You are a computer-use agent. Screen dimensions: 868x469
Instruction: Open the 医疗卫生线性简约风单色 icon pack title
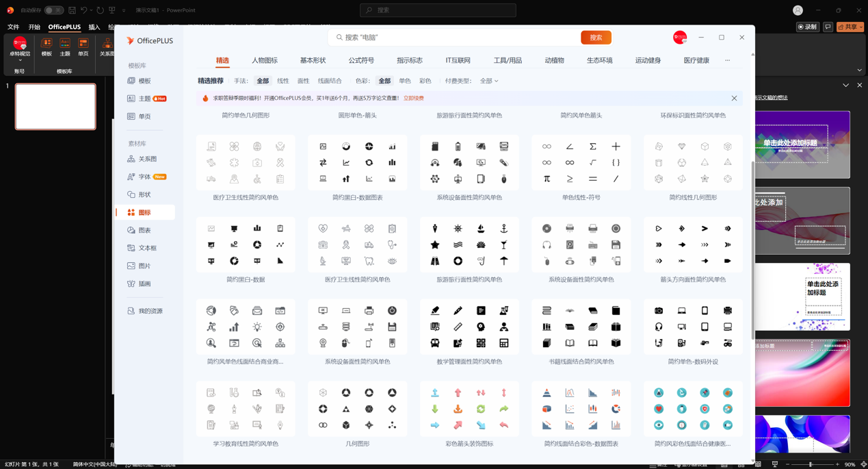click(x=246, y=197)
